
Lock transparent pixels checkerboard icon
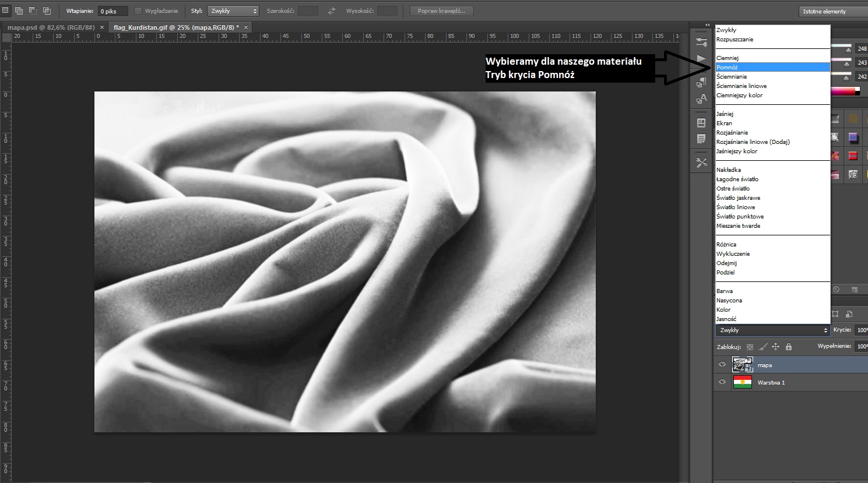point(750,347)
